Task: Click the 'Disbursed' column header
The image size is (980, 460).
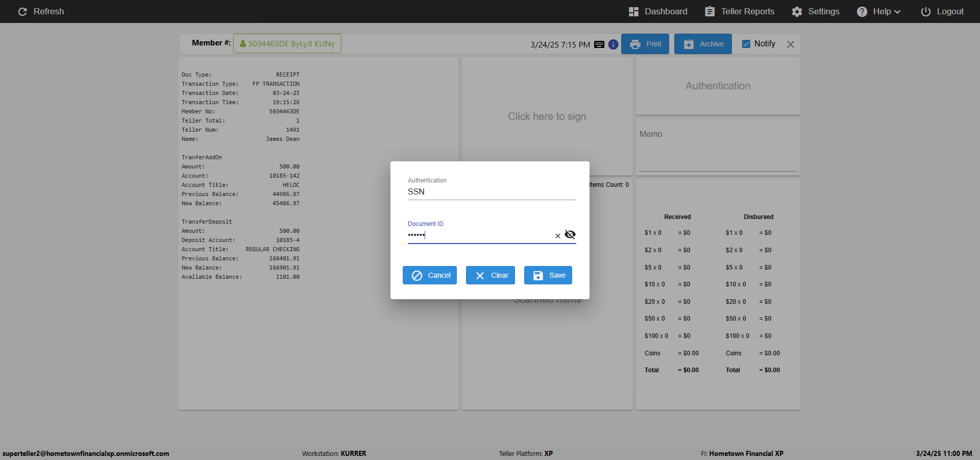Action: click(x=758, y=217)
